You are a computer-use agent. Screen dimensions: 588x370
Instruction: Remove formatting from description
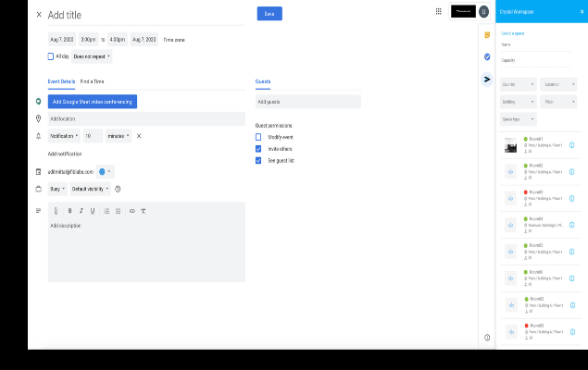144,211
